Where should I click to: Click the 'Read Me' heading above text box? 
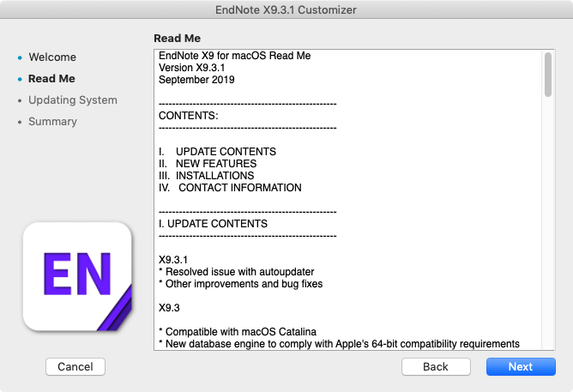[178, 39]
